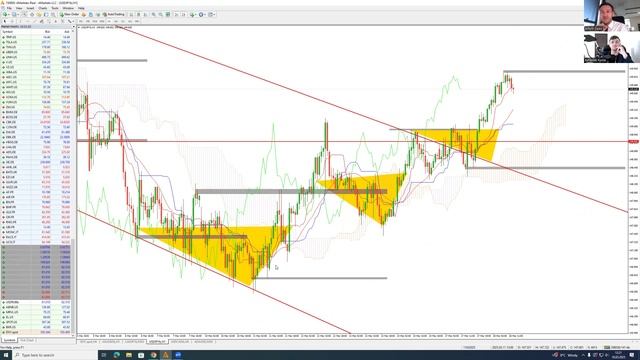Image resolution: width=640 pixels, height=360 pixels.
Task: Switch timeframe to D1
Action: click(x=123, y=21)
